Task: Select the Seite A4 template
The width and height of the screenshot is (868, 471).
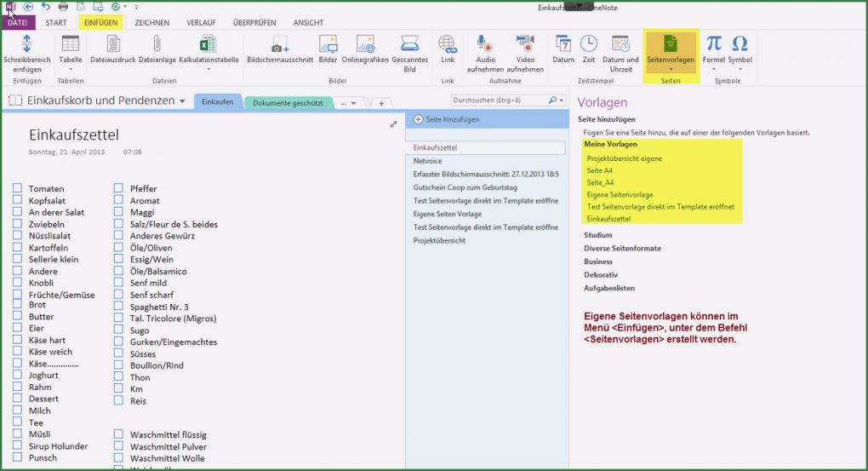Action: pos(600,170)
